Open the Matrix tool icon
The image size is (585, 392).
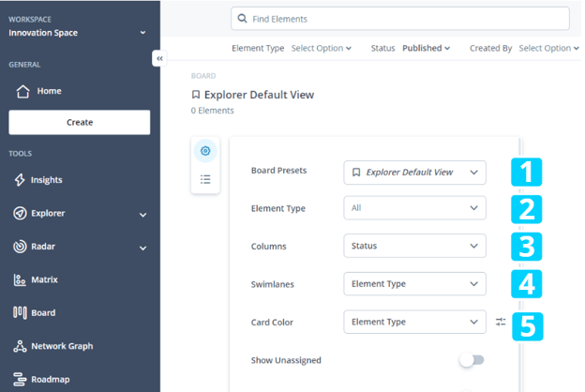coord(20,279)
